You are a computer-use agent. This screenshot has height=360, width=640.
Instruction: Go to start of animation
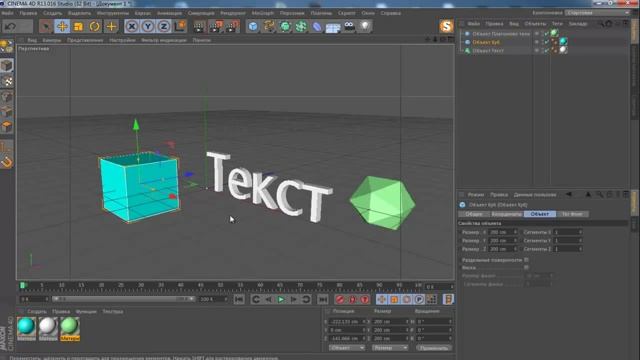pos(239,299)
